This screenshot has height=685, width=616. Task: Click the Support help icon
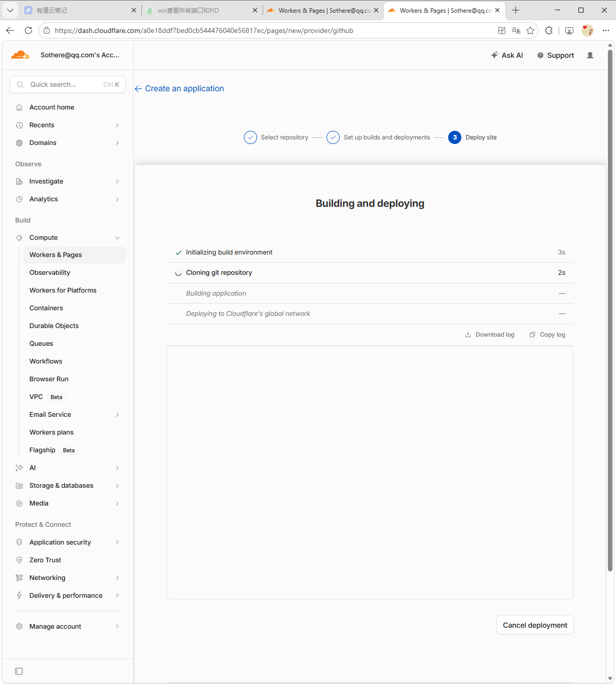click(x=540, y=55)
